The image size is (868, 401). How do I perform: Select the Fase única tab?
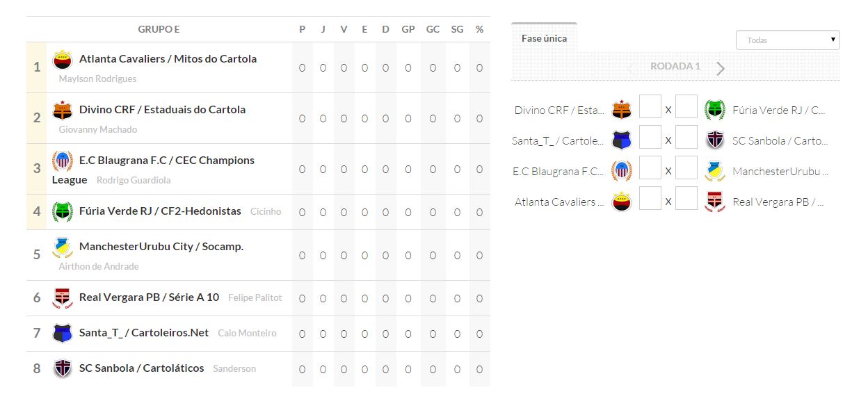pos(544,38)
